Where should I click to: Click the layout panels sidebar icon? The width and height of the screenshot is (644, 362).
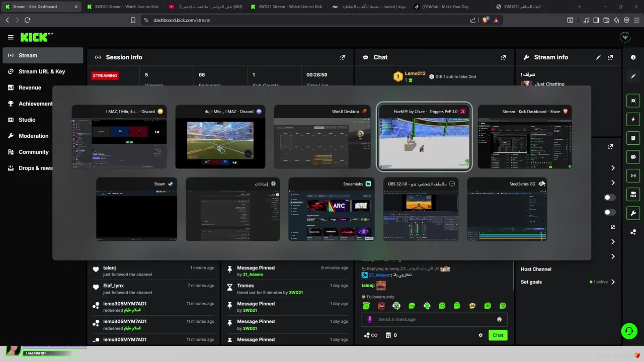click(x=633, y=195)
